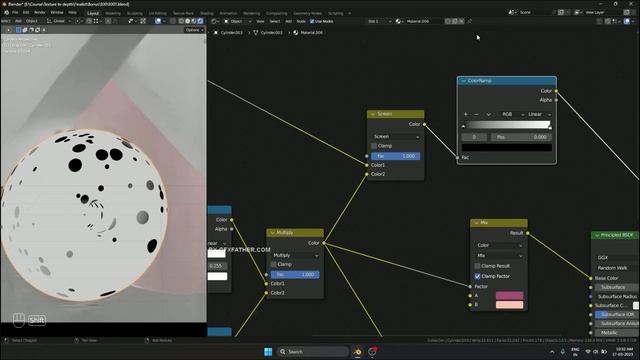Viewport: 640px width, 360px height.
Task: Add a color stop on ColorRamp
Action: click(466, 114)
